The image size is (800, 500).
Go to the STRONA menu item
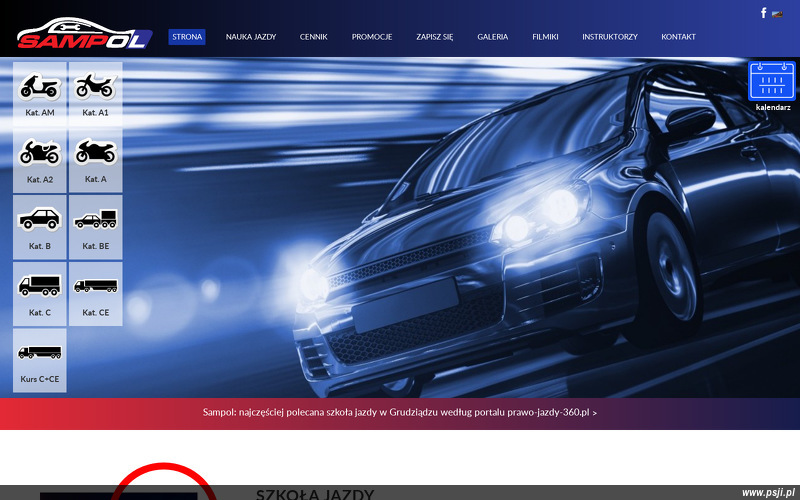click(187, 37)
